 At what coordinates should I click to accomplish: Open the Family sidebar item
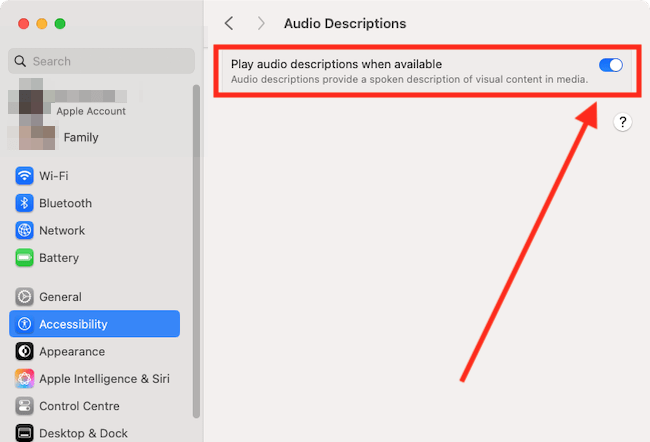(x=80, y=137)
